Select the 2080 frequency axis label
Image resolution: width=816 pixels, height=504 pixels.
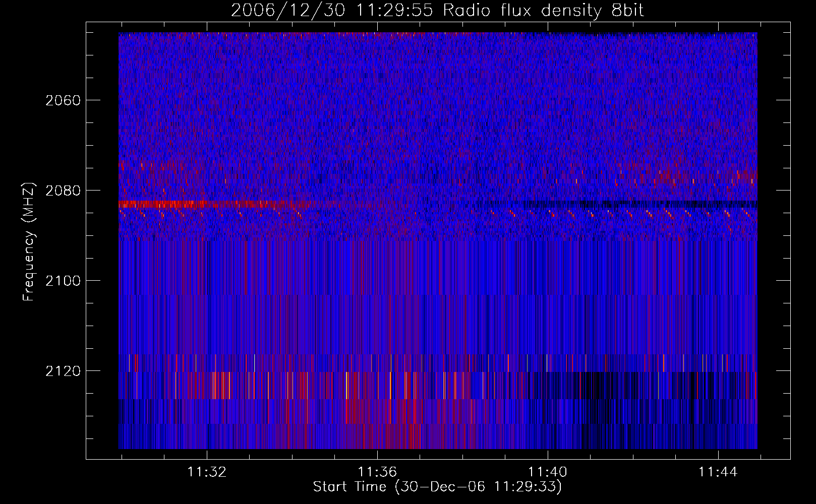63,191
